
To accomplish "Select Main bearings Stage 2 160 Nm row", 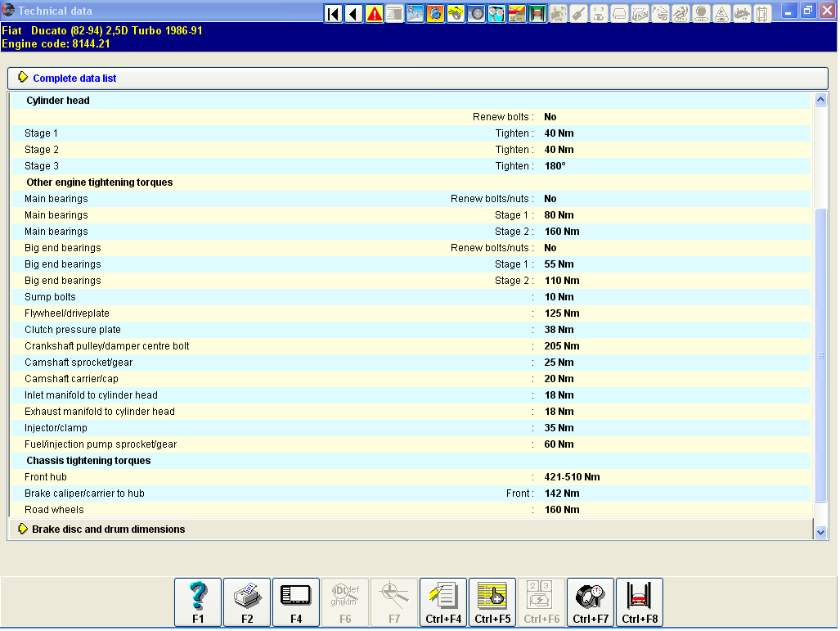I will click(411, 231).
